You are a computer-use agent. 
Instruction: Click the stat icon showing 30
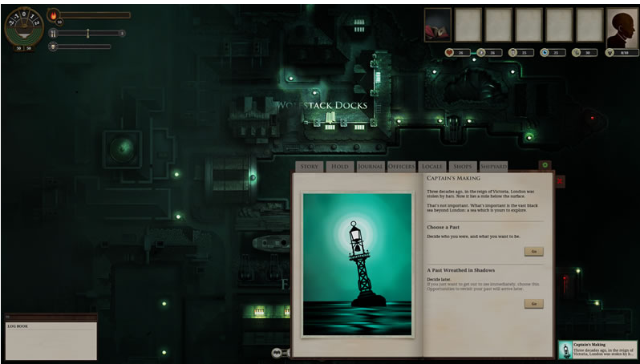576,52
